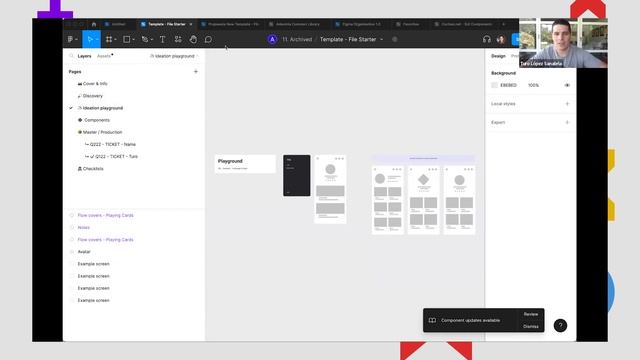Expand the shape tools dropdown arrow

click(134, 40)
